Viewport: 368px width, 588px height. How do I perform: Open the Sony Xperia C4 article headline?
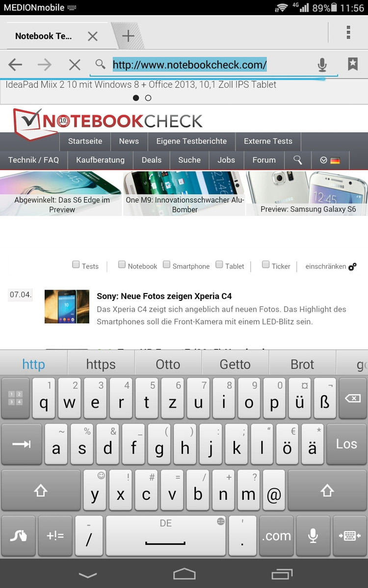point(164,296)
